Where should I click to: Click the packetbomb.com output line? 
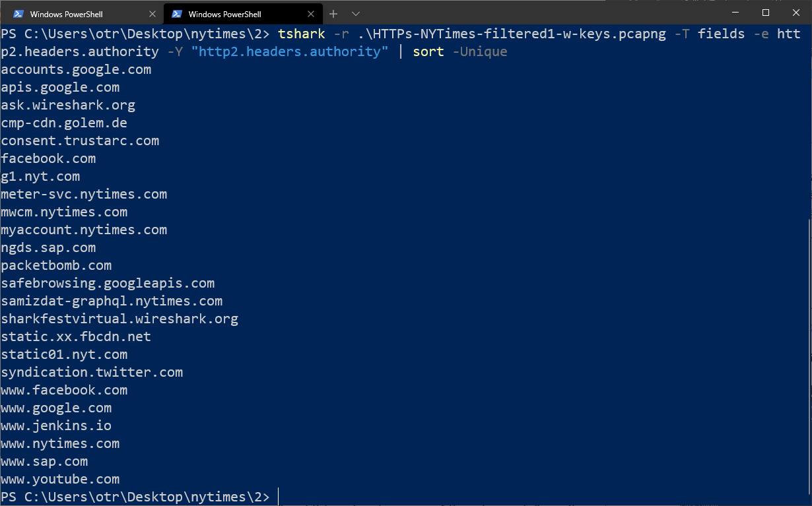click(x=56, y=265)
